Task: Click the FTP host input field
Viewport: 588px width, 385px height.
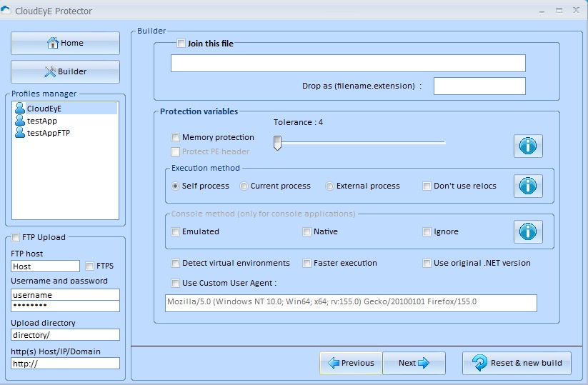Action: tap(46, 266)
